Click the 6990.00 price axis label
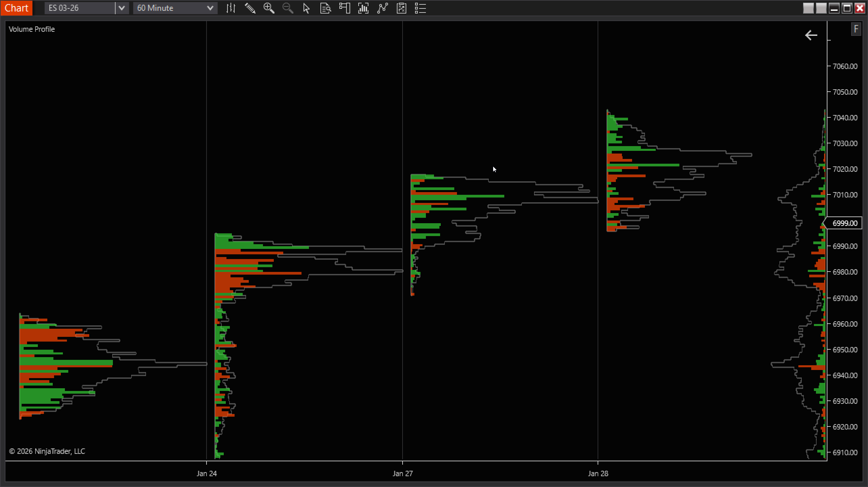 [845, 246]
